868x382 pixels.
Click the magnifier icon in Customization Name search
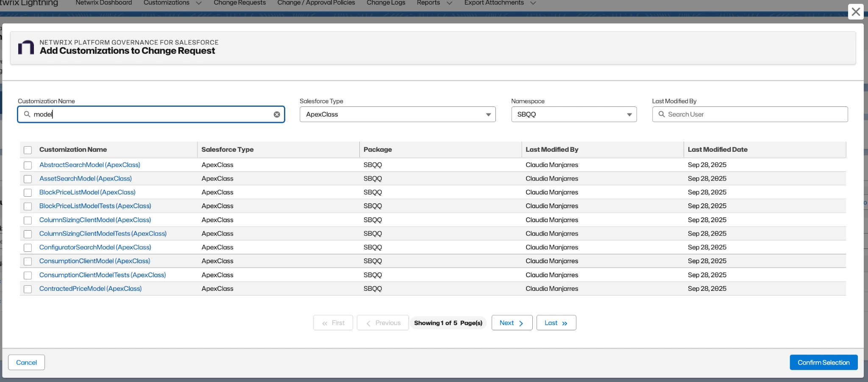coord(27,114)
